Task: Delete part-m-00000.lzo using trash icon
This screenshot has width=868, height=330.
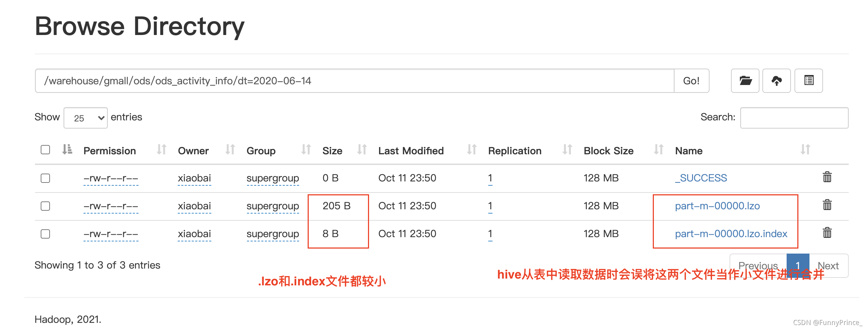Action: click(827, 205)
